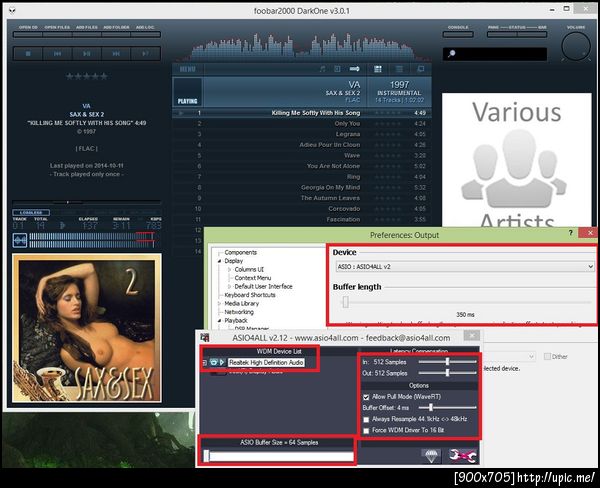The height and width of the screenshot is (488, 600).
Task: Adjust the In latency compensation slider
Action: point(447,362)
